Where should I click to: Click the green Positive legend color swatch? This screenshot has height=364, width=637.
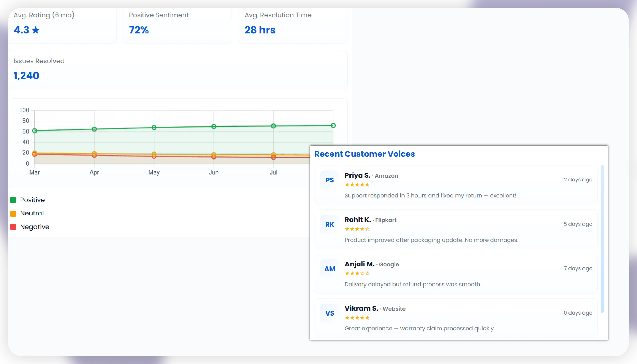(13, 200)
